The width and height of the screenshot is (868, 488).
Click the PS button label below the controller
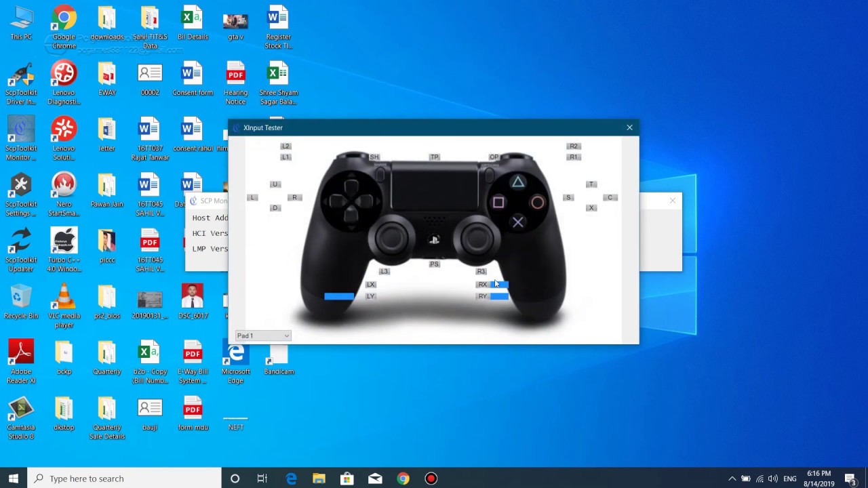coord(434,264)
